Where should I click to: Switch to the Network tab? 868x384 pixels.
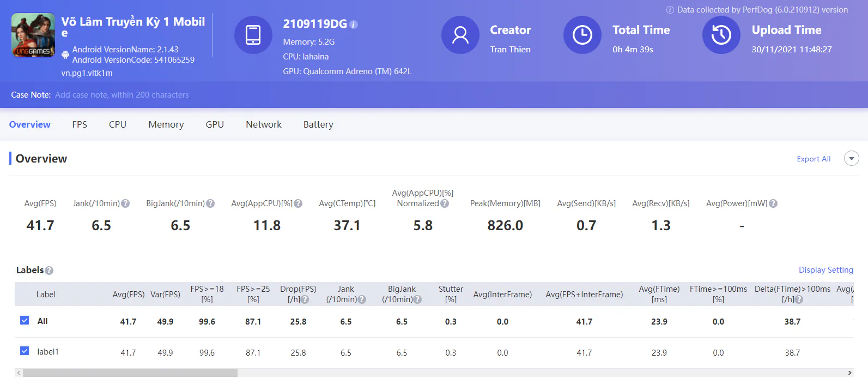click(264, 124)
